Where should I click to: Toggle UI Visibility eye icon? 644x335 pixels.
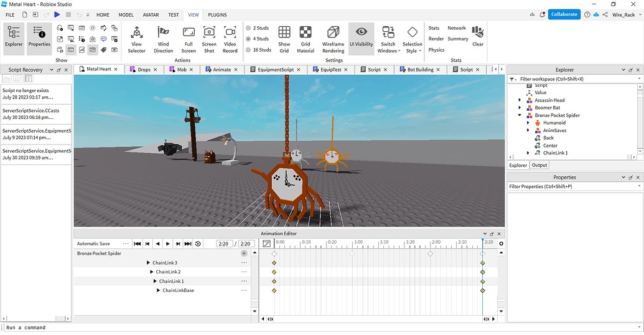pos(362,39)
